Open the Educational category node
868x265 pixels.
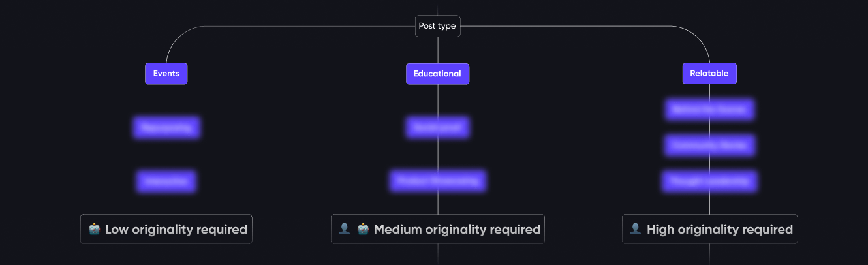click(437, 74)
